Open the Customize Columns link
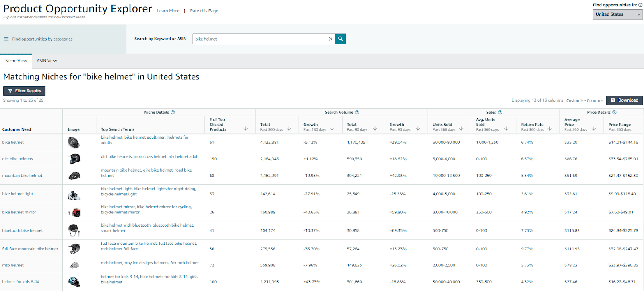 click(584, 100)
